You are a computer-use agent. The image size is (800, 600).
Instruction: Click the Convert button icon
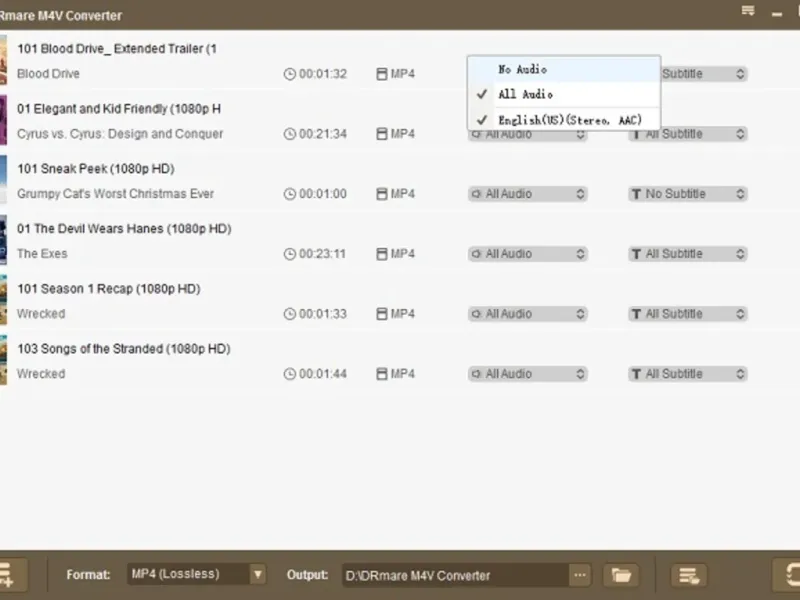[x=788, y=574]
